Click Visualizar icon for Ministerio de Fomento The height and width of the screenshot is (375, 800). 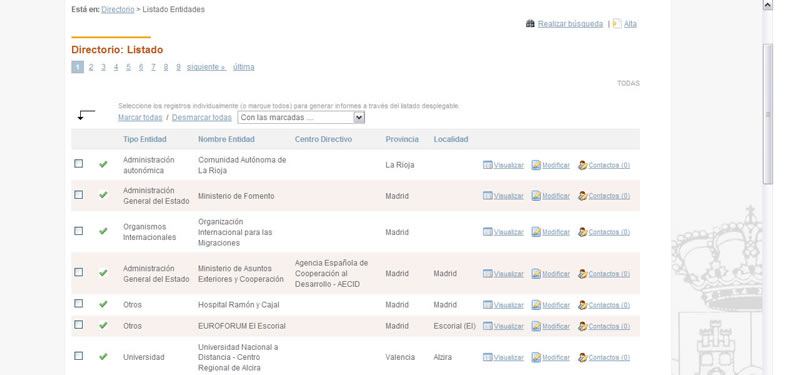pos(488,195)
